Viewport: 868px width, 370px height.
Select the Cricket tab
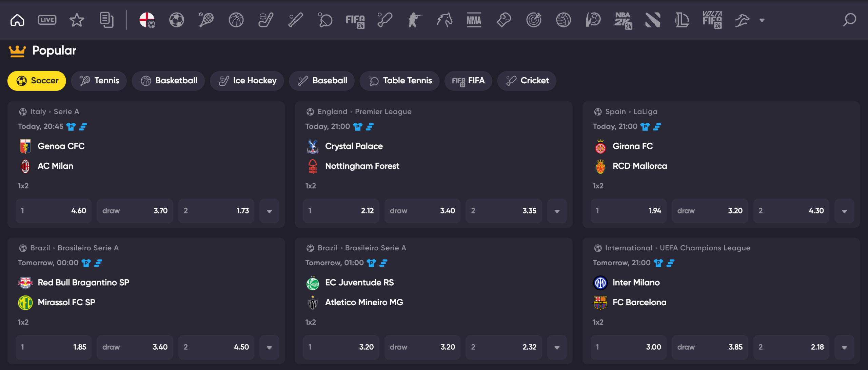527,81
